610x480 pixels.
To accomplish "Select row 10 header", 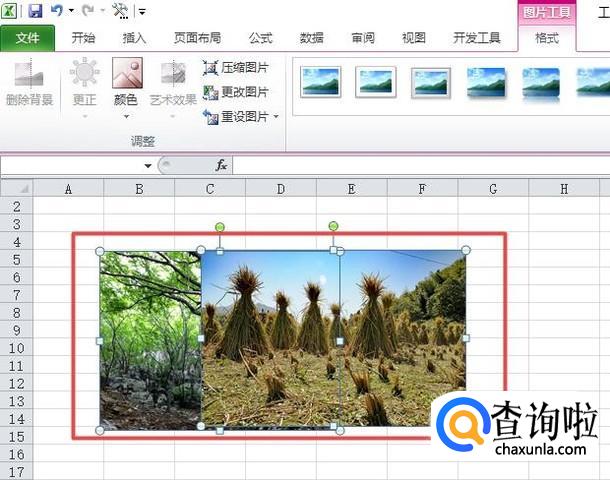I will (x=17, y=348).
